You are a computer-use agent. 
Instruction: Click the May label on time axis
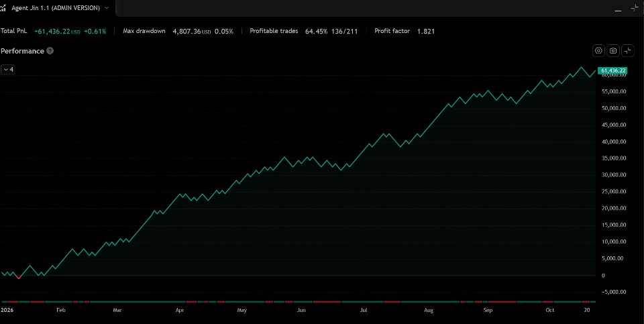pyautogui.click(x=242, y=311)
